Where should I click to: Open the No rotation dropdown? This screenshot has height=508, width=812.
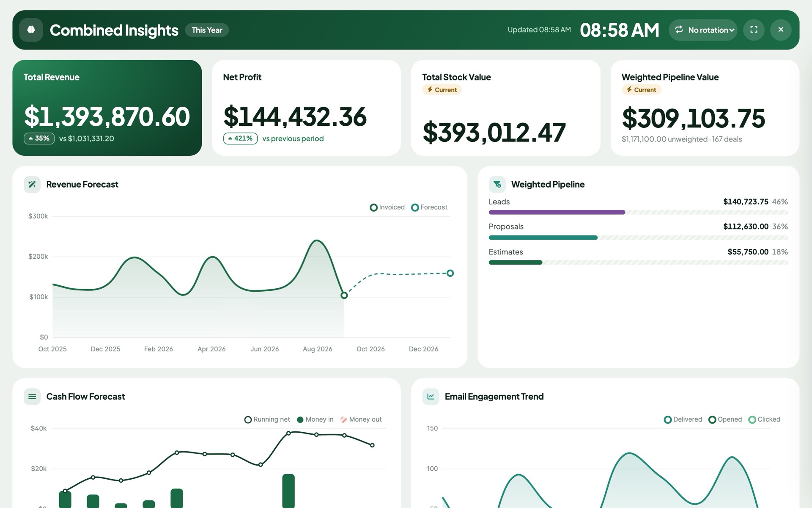pyautogui.click(x=703, y=30)
